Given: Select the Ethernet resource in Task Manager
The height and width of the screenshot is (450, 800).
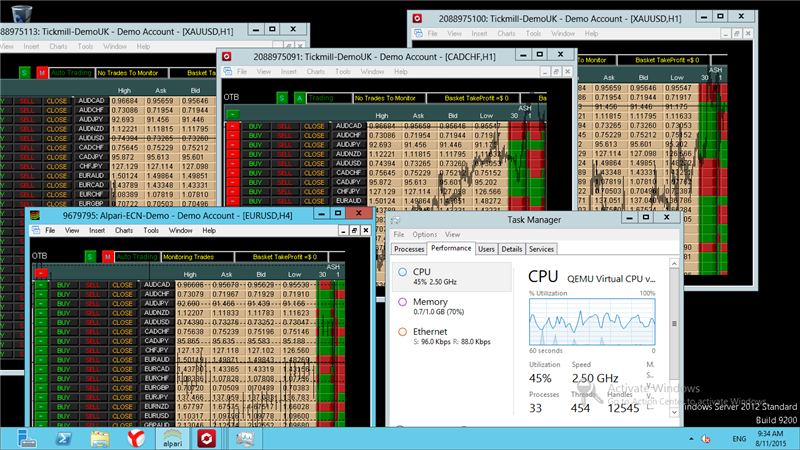Looking at the screenshot, I should [x=452, y=336].
